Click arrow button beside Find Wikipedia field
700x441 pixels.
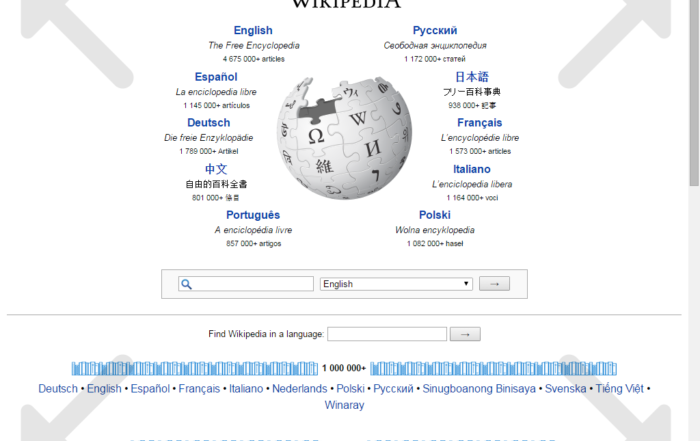coord(465,334)
